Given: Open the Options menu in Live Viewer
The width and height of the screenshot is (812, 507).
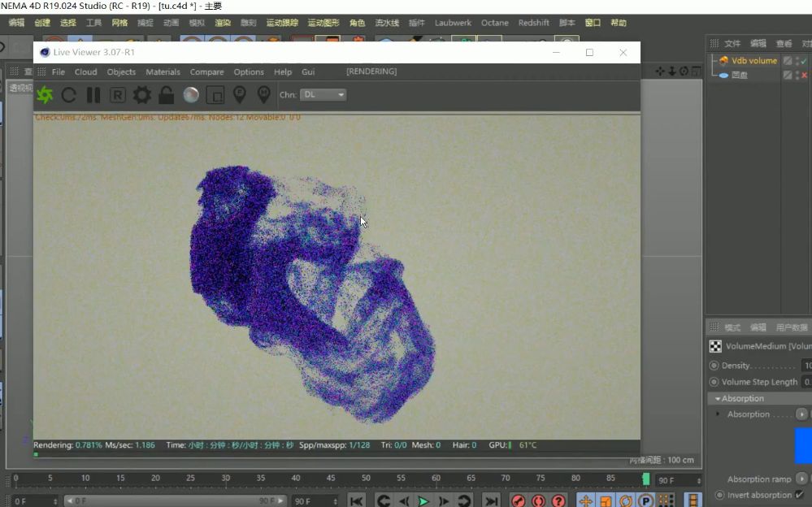Looking at the screenshot, I should tap(249, 71).
